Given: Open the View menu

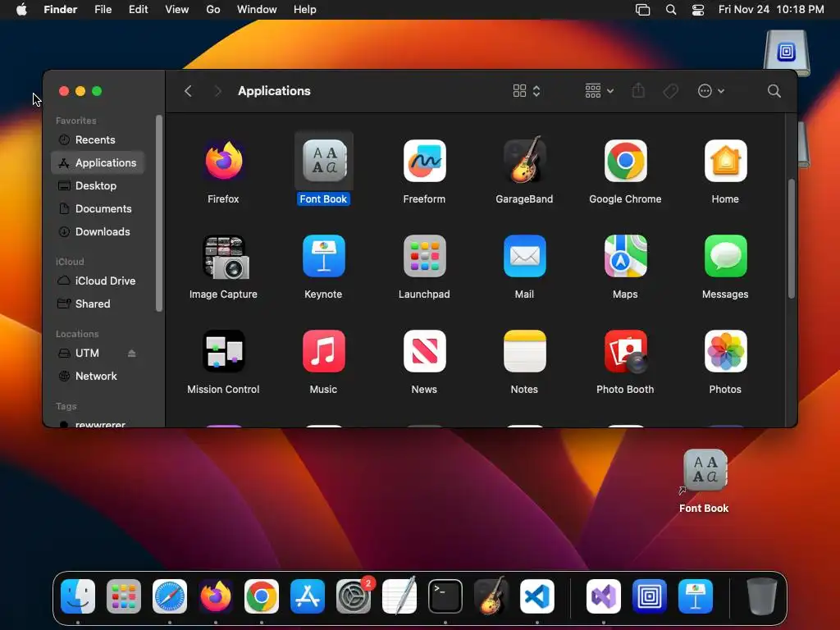Looking at the screenshot, I should [177, 10].
